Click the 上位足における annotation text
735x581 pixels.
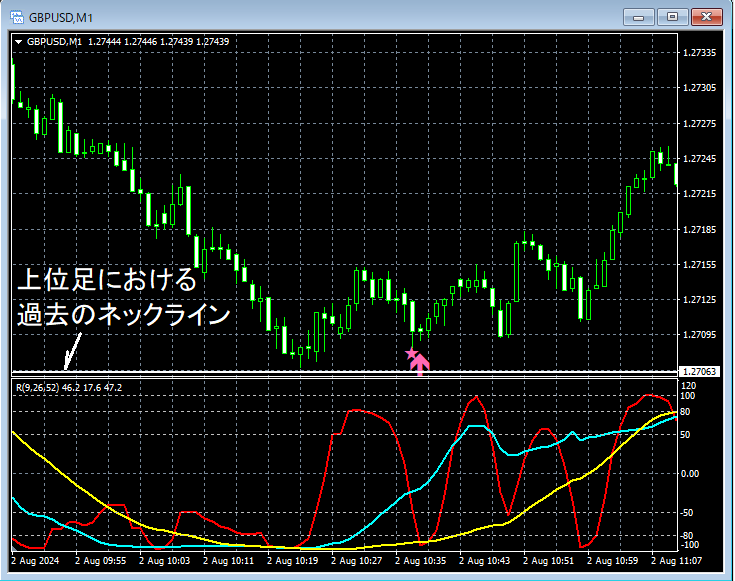tap(107, 280)
